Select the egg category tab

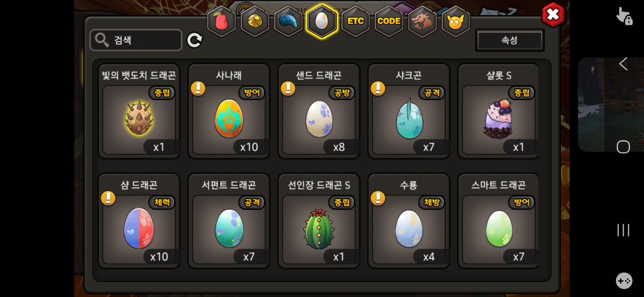322,21
